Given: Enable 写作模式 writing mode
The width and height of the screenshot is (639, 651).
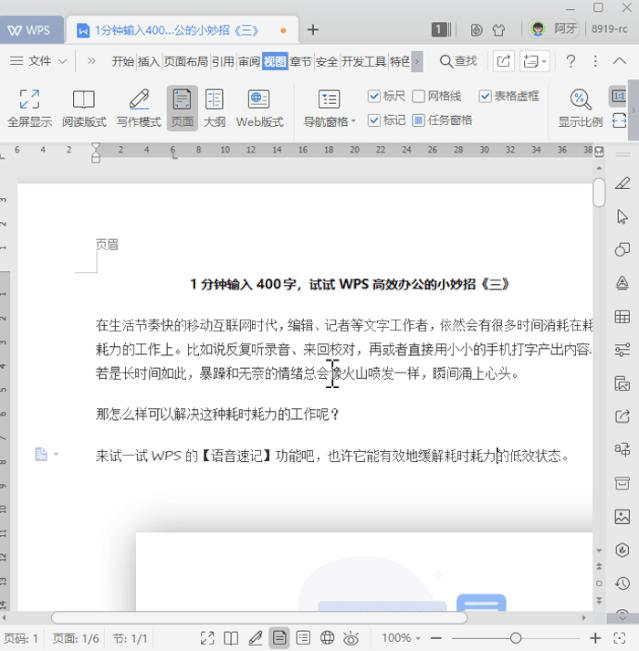Looking at the screenshot, I should pyautogui.click(x=139, y=108).
